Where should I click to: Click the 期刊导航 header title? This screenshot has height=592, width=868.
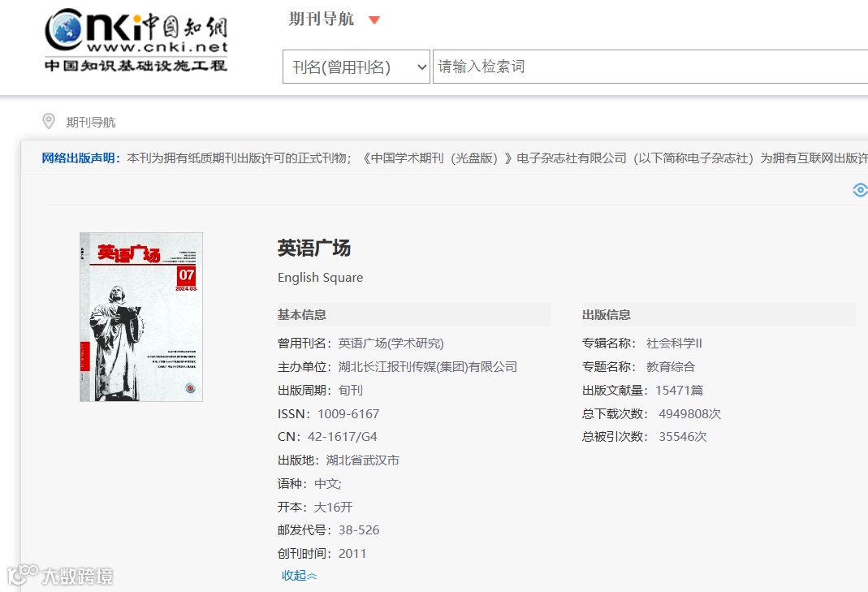tap(321, 19)
